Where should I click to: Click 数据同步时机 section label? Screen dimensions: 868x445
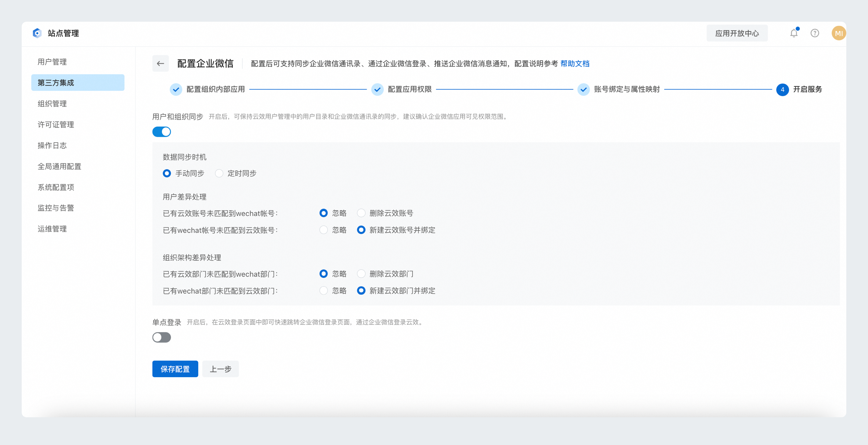(x=185, y=157)
